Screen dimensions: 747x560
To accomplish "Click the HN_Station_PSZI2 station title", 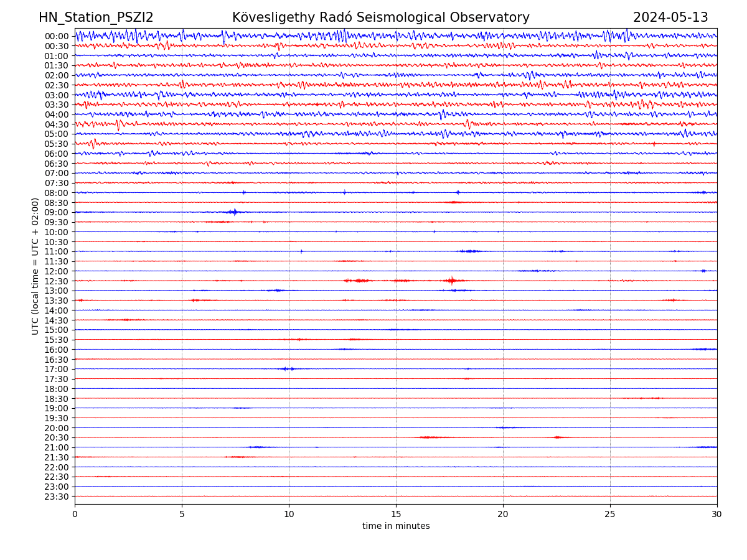I will pyautogui.click(x=96, y=18).
